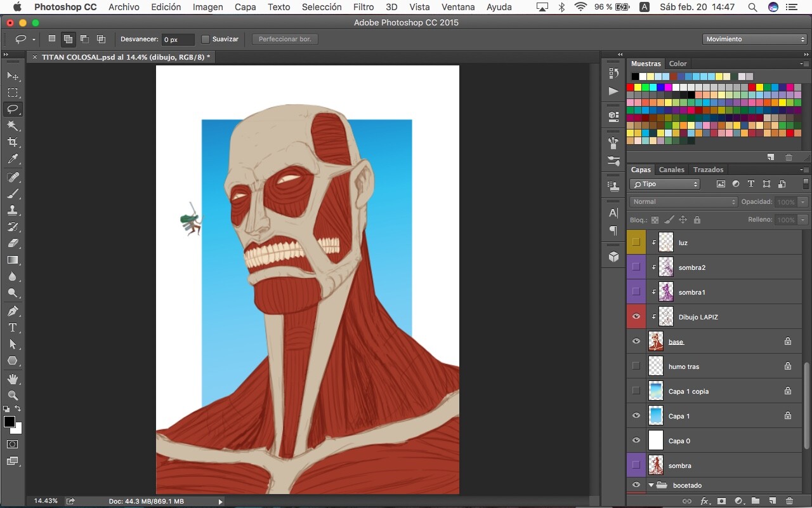Lock transparent pixels icon
This screenshot has width=812, height=508.
click(x=655, y=220)
